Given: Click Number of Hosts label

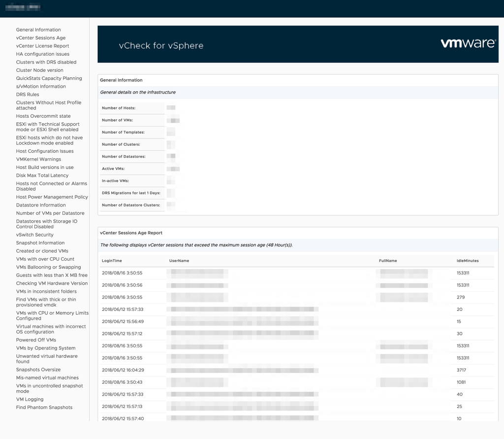Looking at the screenshot, I should [x=119, y=108].
